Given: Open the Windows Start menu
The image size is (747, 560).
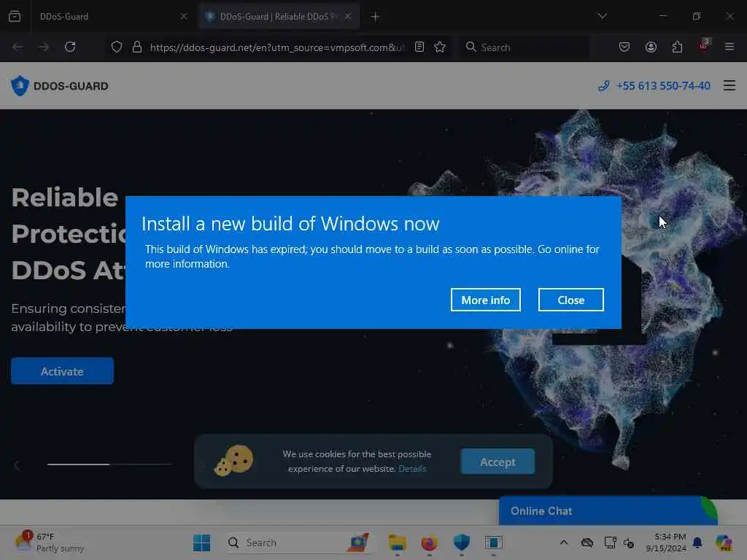Looking at the screenshot, I should (202, 542).
